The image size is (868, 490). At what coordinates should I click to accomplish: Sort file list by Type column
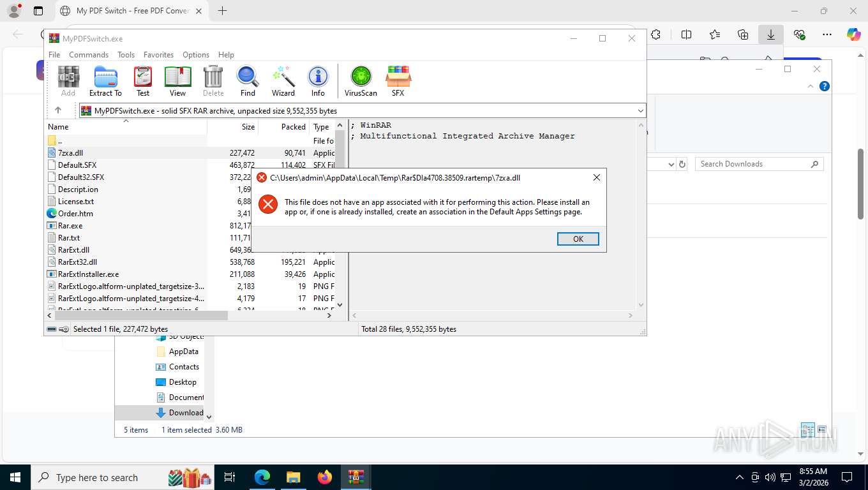pyautogui.click(x=322, y=126)
